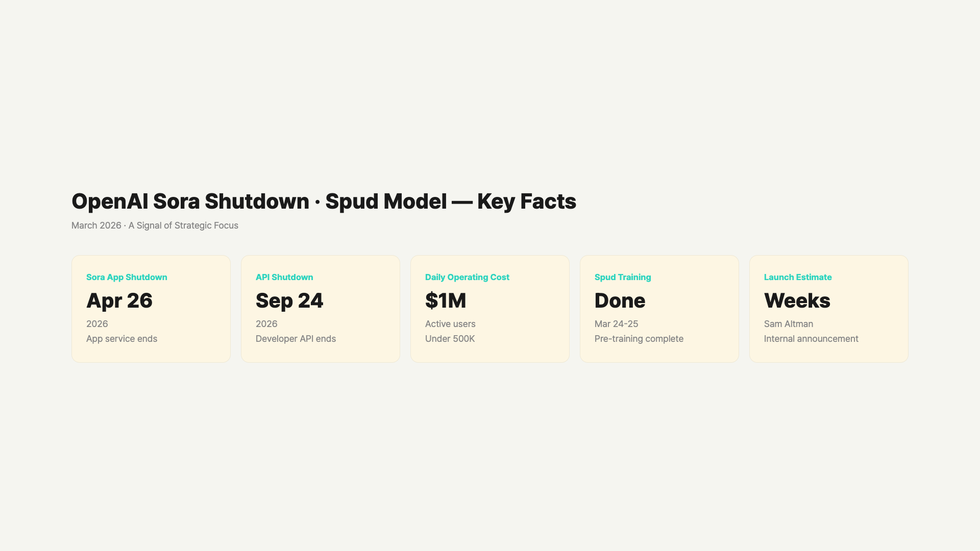Viewport: 980px width, 551px height.
Task: Click the 'Mar 24-25' date text
Action: click(616, 324)
